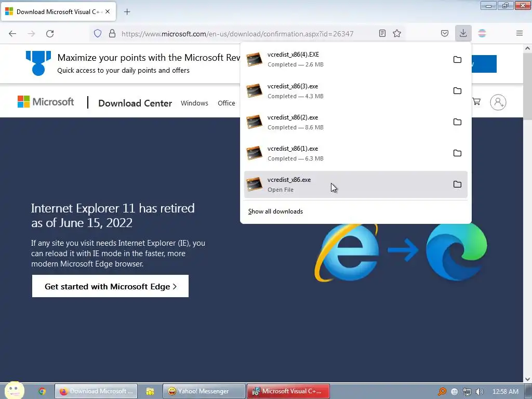Viewport: 532px width, 399px height.
Task: Open the volume tray icon
Action: pyautogui.click(x=479, y=392)
